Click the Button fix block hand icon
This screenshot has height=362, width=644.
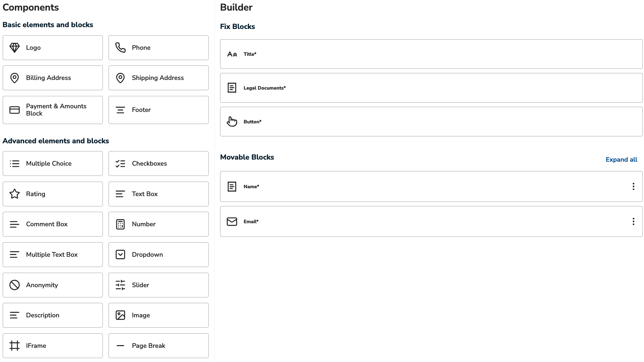pos(232,122)
